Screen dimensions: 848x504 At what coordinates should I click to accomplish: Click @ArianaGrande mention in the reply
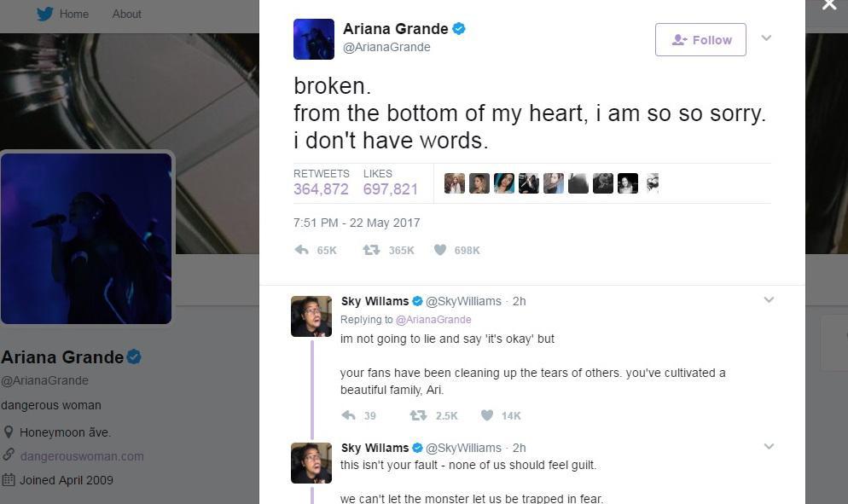pos(433,320)
